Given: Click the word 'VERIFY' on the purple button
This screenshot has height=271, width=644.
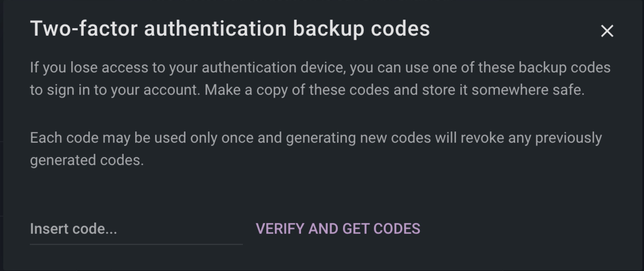Looking at the screenshot, I should 280,229.
